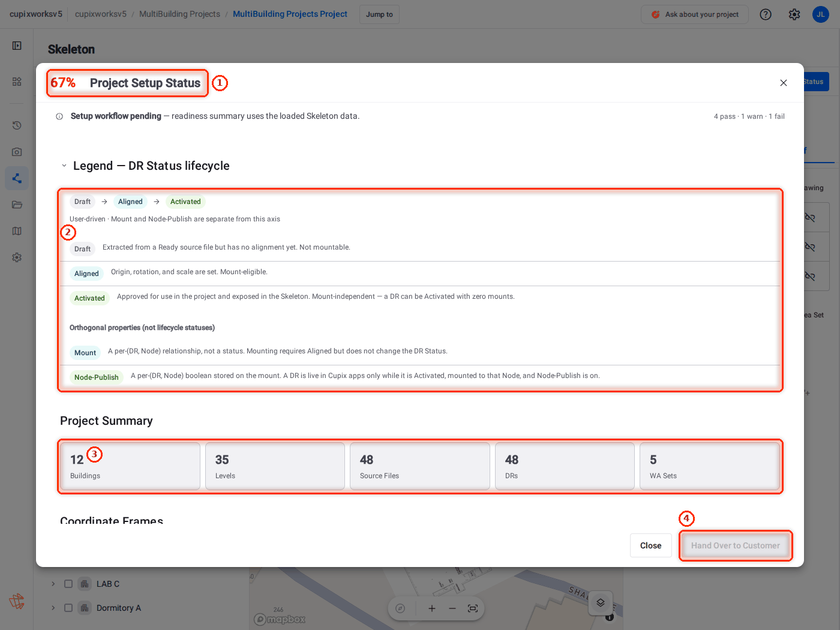Click the Buildings summary card showing 12
This screenshot has height=630, width=840.
[x=130, y=466]
